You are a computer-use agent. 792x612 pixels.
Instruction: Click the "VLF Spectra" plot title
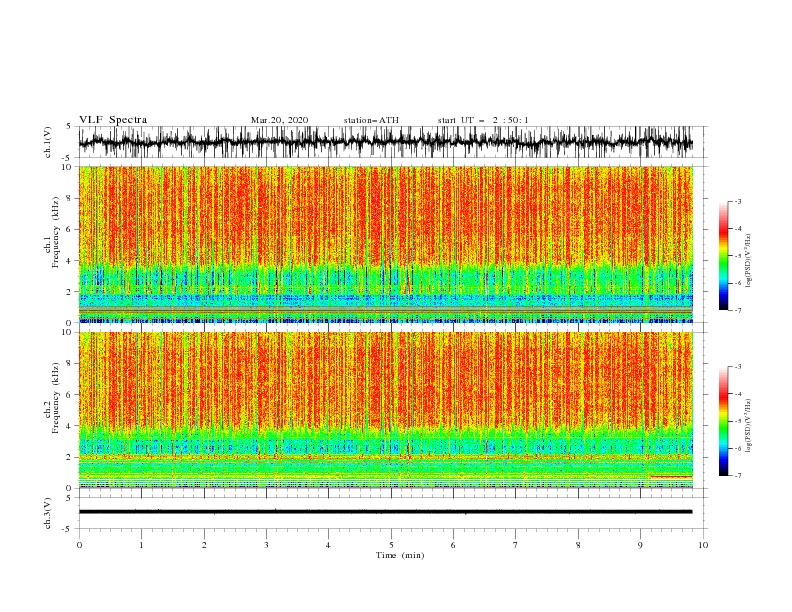coord(113,120)
